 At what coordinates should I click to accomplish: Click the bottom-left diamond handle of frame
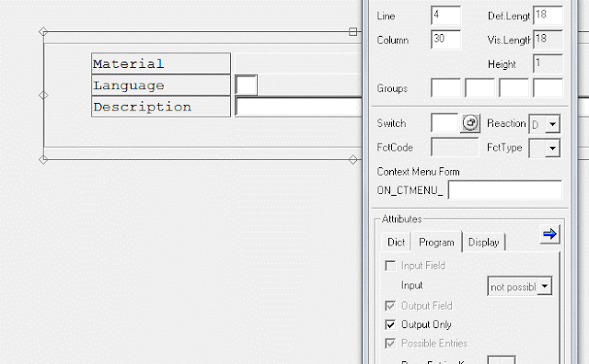[43, 160]
